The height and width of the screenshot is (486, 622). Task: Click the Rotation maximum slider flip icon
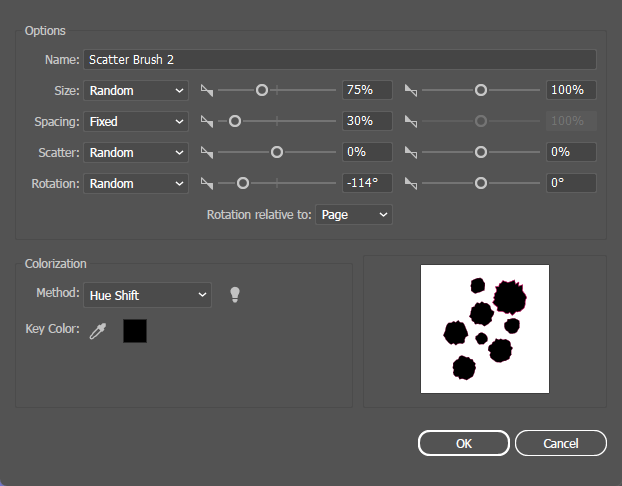click(411, 184)
